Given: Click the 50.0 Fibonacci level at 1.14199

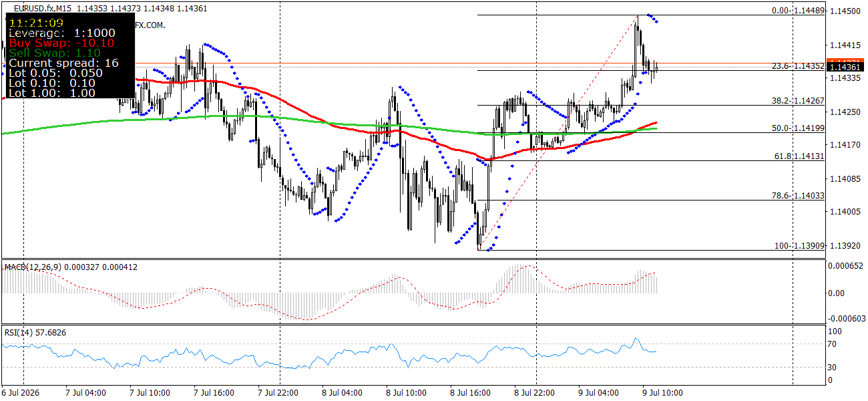Looking at the screenshot, I should 797,128.
